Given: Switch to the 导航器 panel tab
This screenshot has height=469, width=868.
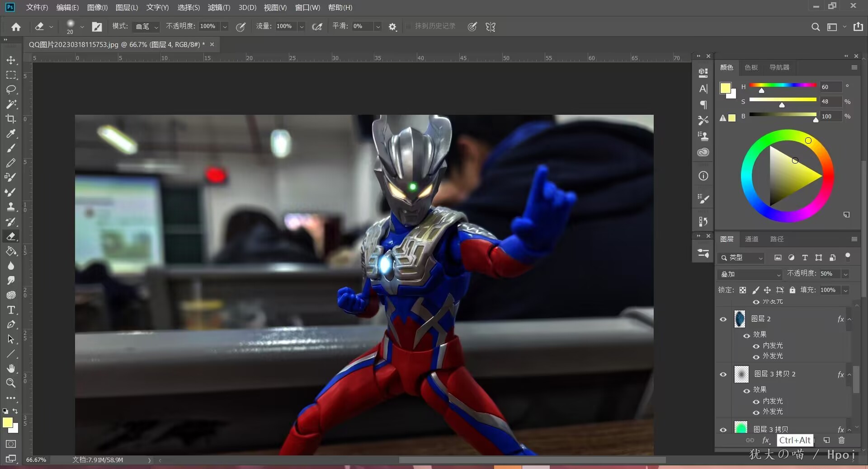Looking at the screenshot, I should tap(779, 67).
